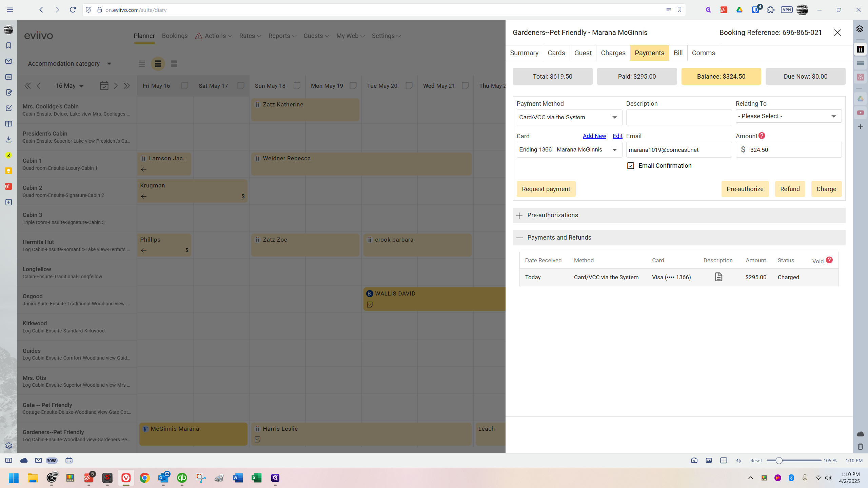The height and width of the screenshot is (488, 868).
Task: Reload the browser page
Action: [x=73, y=10]
